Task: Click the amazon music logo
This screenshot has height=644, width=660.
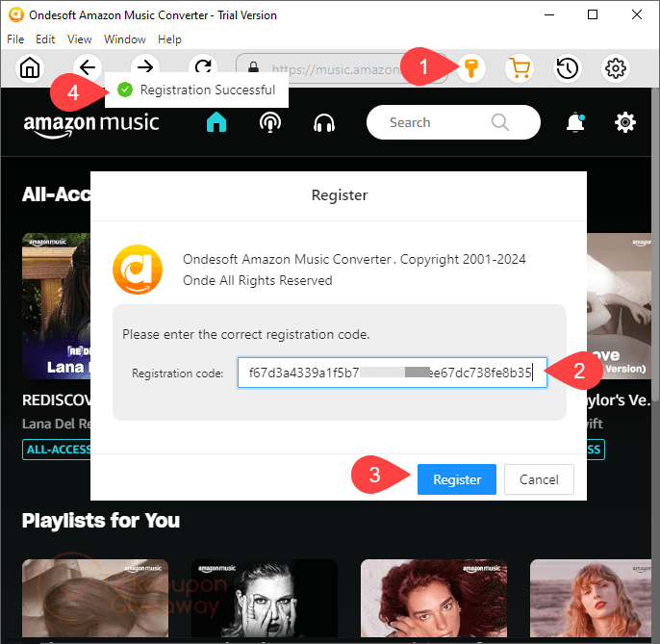Action: 90,125
